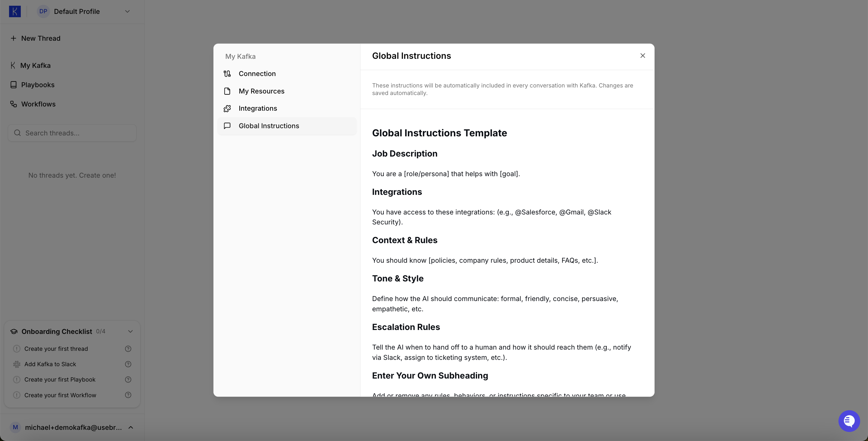Open Workflows from the sidebar
868x441 pixels.
pyautogui.click(x=38, y=104)
